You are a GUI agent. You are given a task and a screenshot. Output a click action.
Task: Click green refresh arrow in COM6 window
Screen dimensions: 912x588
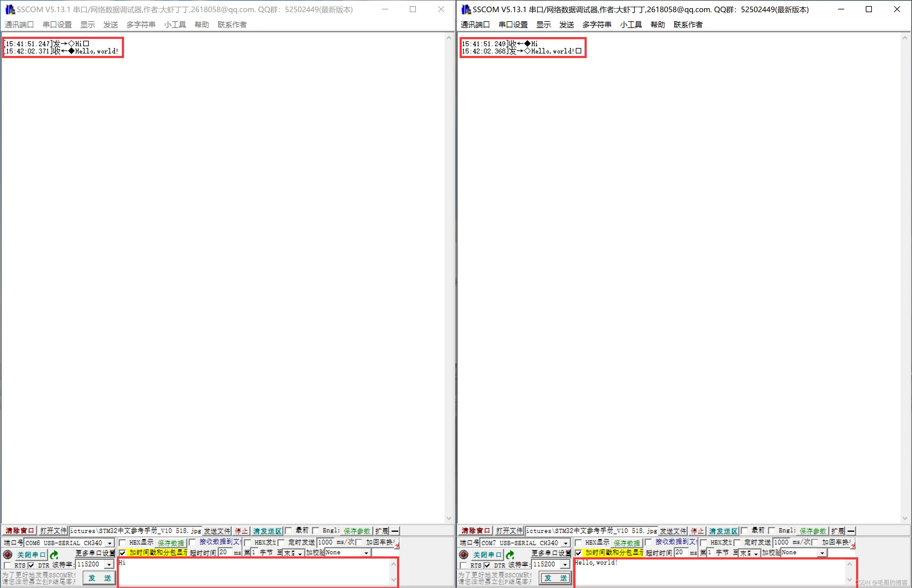pyautogui.click(x=54, y=554)
